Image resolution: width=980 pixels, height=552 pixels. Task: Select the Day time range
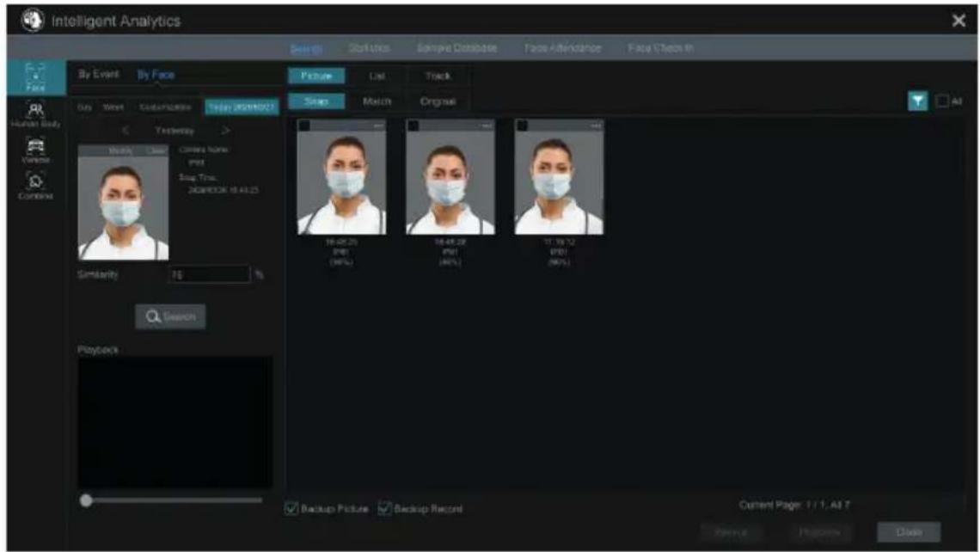[84, 107]
